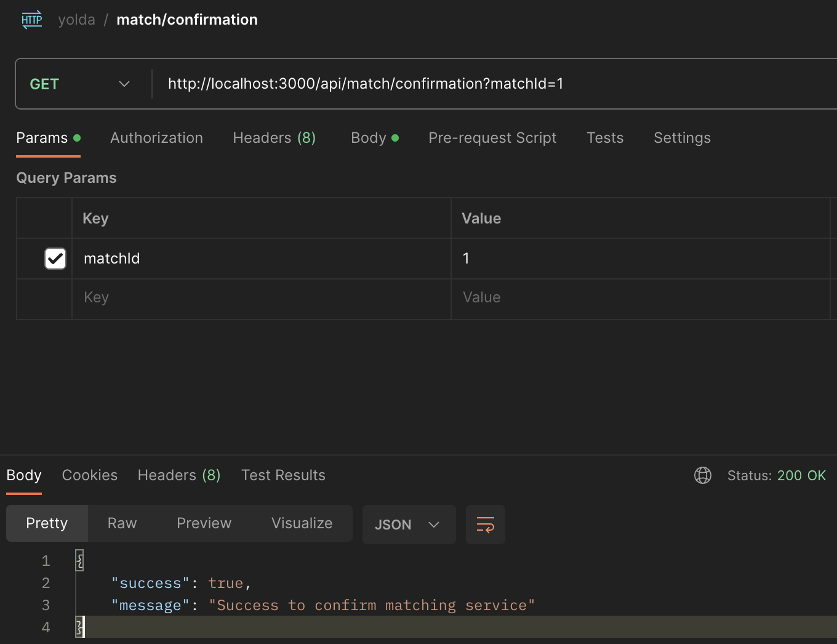Uncheck the matchId parameter checkbox
The height and width of the screenshot is (644, 837).
click(55, 259)
